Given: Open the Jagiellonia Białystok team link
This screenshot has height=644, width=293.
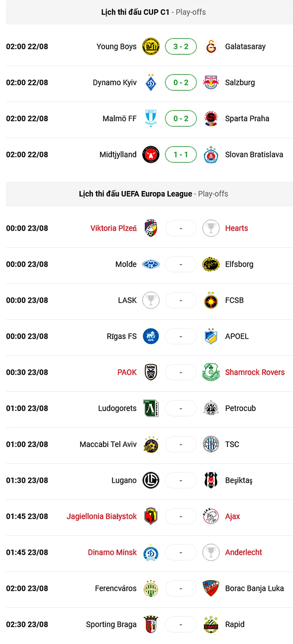Looking at the screenshot, I should click(x=102, y=517).
